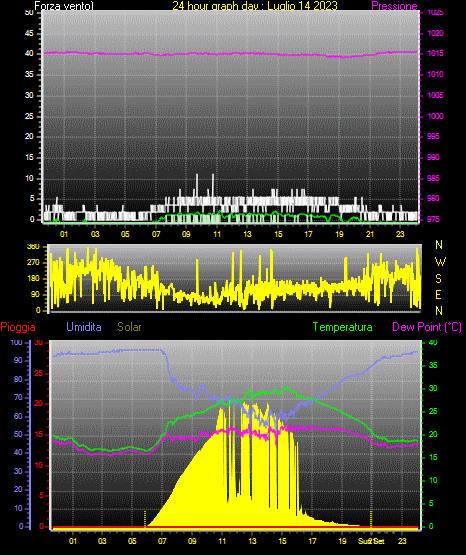Click the Umidita legend label
Viewport: 466px width, 555px height.
pos(84,327)
